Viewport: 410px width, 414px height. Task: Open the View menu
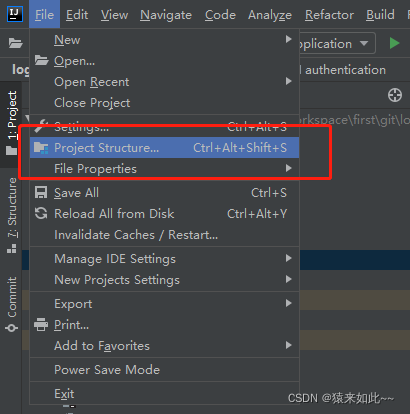click(114, 15)
